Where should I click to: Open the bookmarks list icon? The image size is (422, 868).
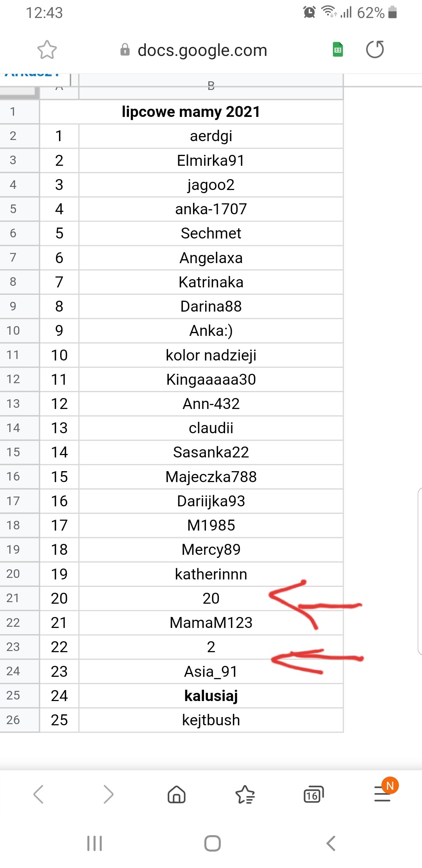(245, 794)
